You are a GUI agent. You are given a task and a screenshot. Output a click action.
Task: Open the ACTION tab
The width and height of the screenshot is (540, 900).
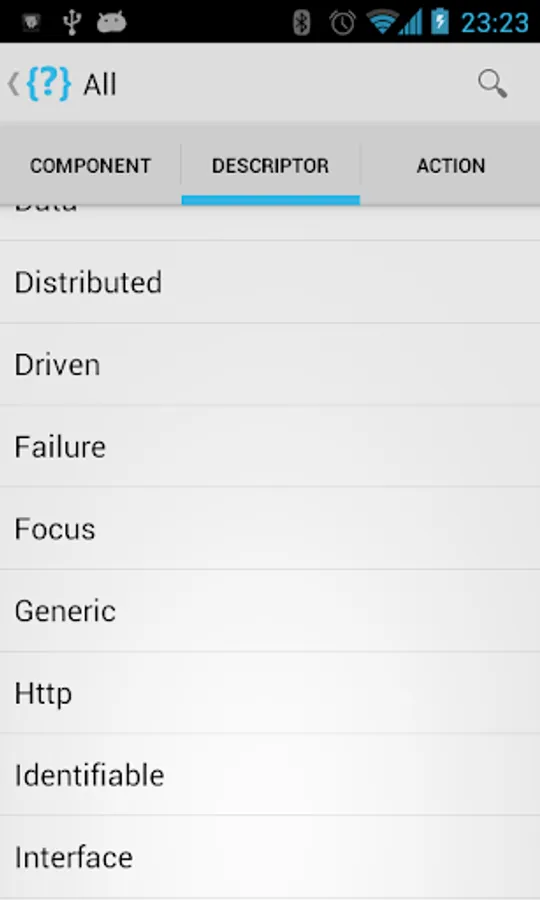[450, 165]
